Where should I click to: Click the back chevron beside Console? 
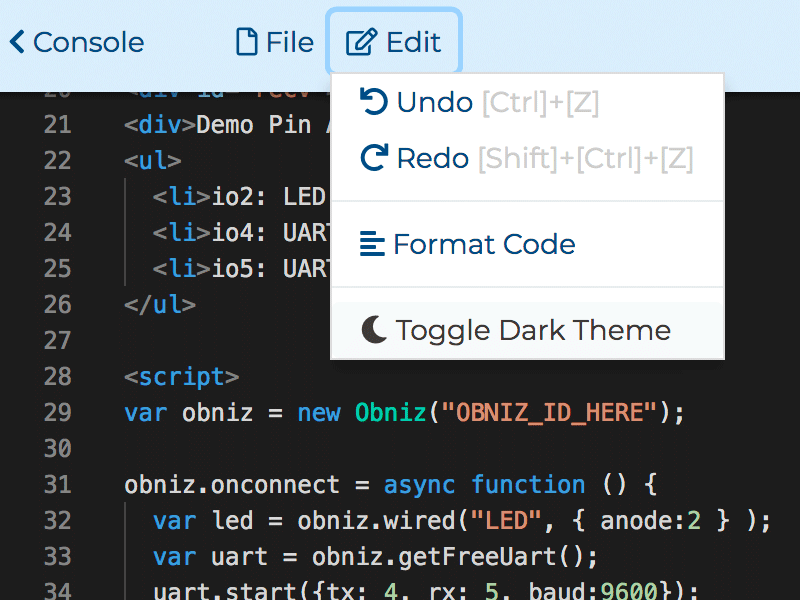point(17,41)
